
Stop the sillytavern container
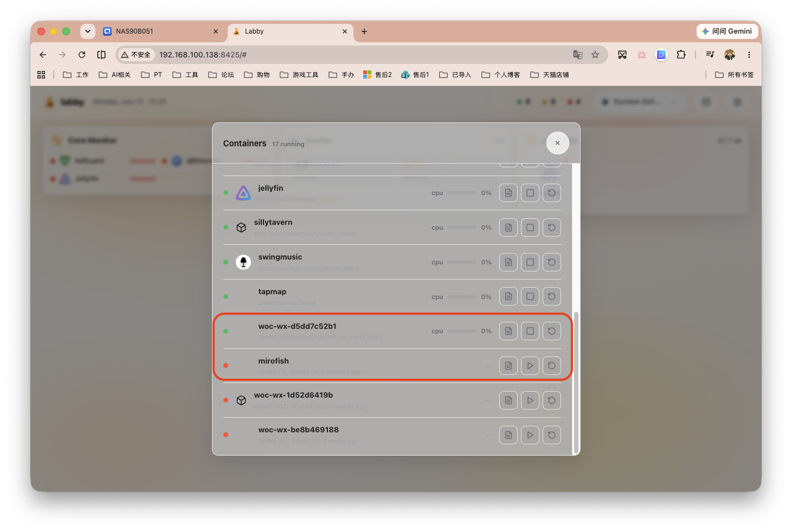pyautogui.click(x=530, y=228)
